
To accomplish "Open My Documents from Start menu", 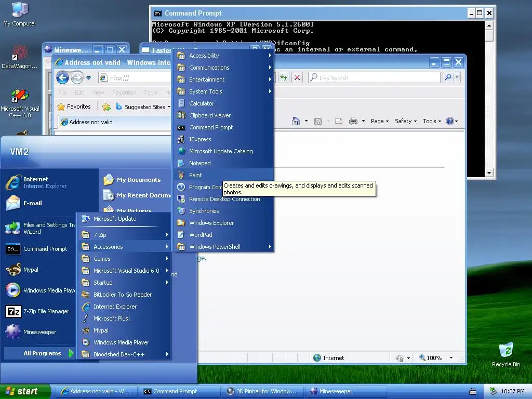I will [136, 179].
